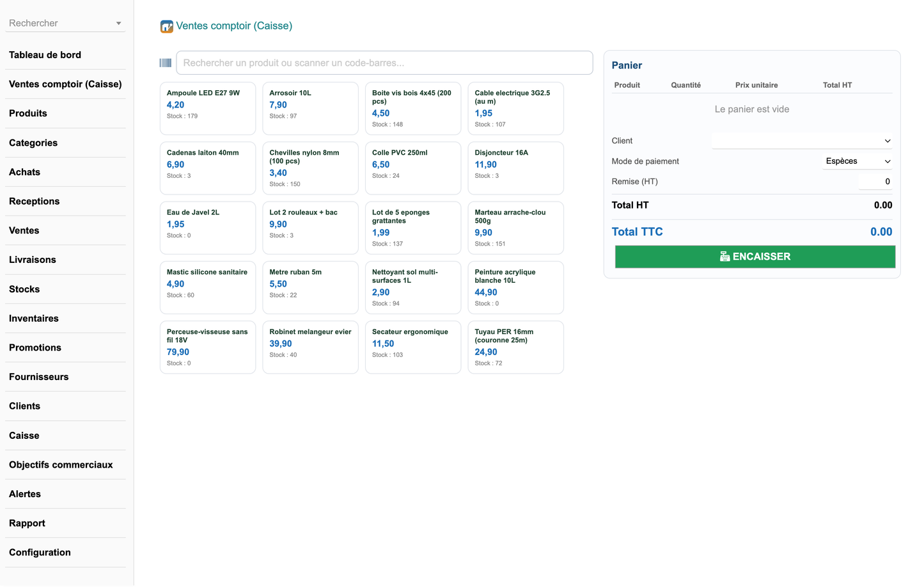
Task: Open the Receptions page
Action: pyautogui.click(x=65, y=202)
